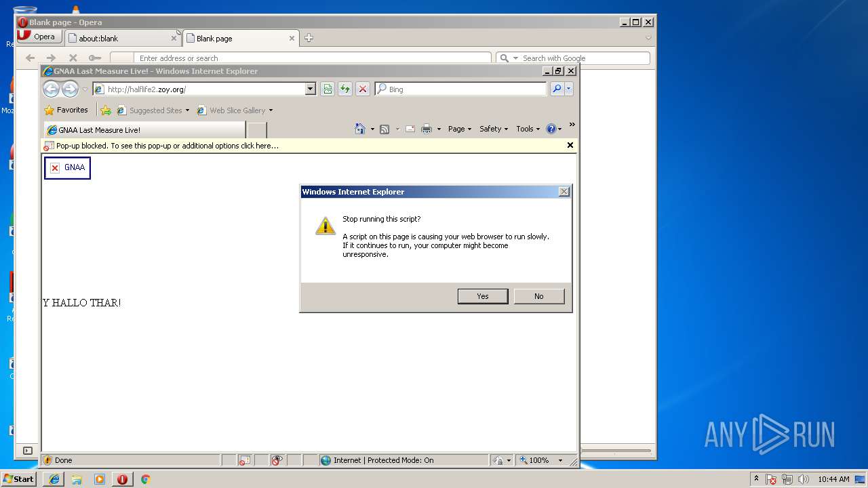This screenshot has width=868, height=488.
Task: Expand the zoom level dropdown arrow
Action: (560, 460)
